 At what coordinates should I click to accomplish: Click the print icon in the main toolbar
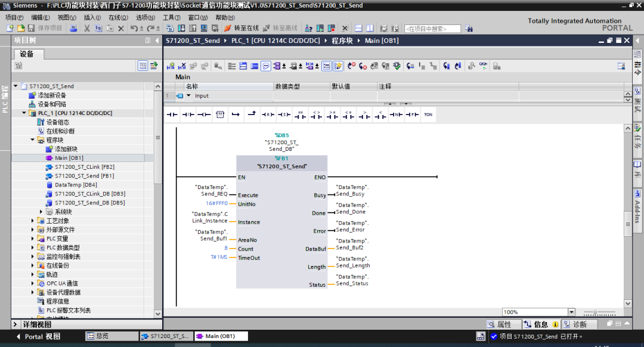click(73, 29)
